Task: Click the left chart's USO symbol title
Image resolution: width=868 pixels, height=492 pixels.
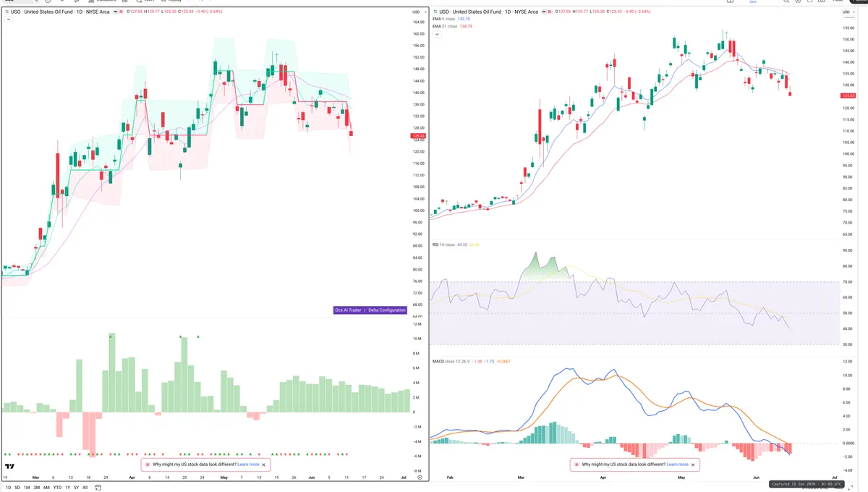Action: (x=60, y=12)
